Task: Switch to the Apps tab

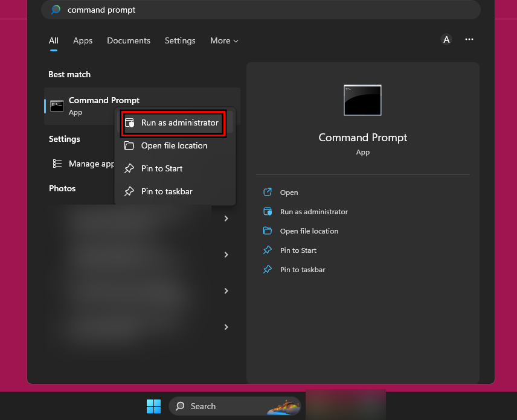Action: click(x=82, y=40)
